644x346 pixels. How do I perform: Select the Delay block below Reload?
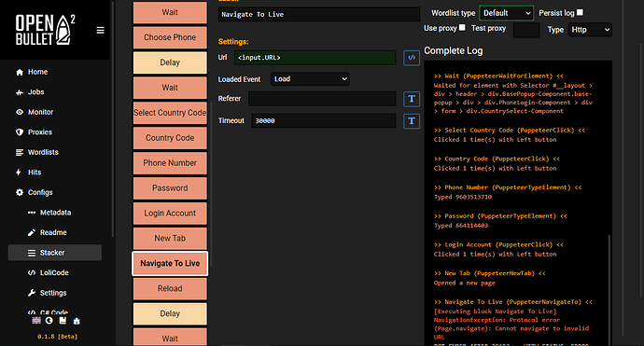click(170, 313)
